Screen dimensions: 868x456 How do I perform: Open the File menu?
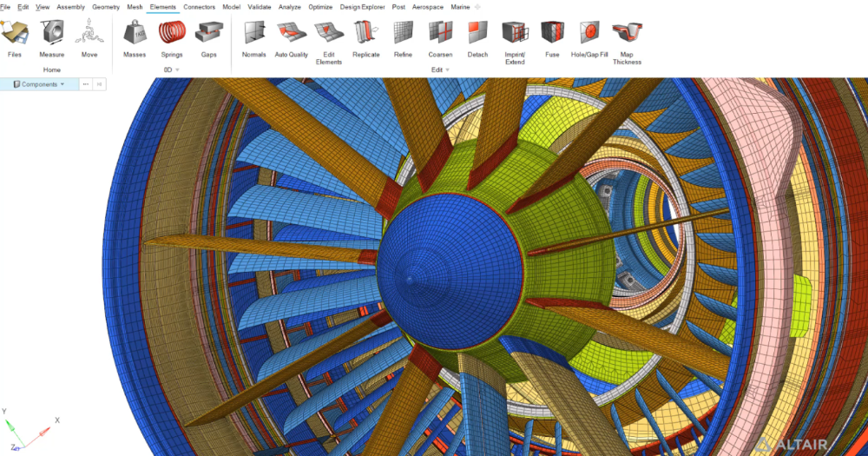[x=5, y=7]
